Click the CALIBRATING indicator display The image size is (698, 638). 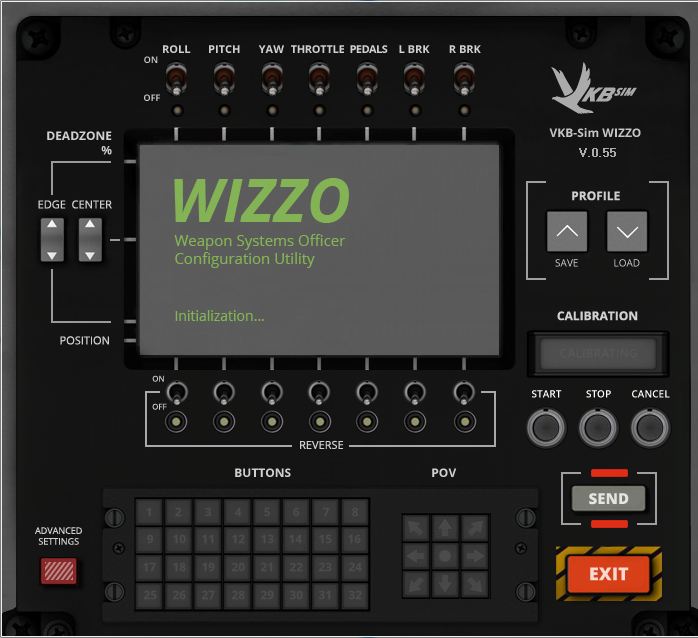(x=598, y=354)
